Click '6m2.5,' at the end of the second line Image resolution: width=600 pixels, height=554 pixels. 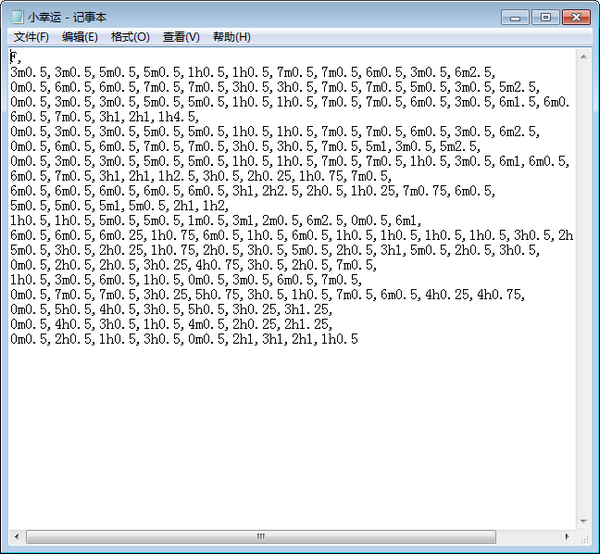click(x=475, y=72)
